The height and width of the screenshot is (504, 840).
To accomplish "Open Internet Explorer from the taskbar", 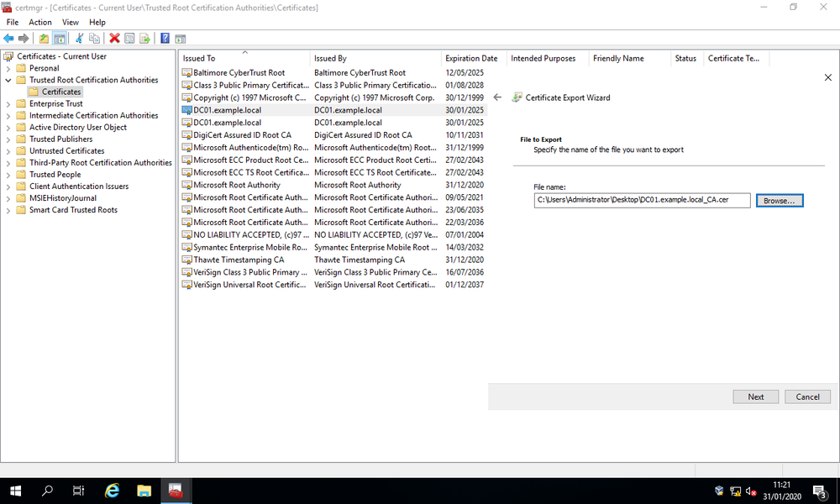I will 111,491.
